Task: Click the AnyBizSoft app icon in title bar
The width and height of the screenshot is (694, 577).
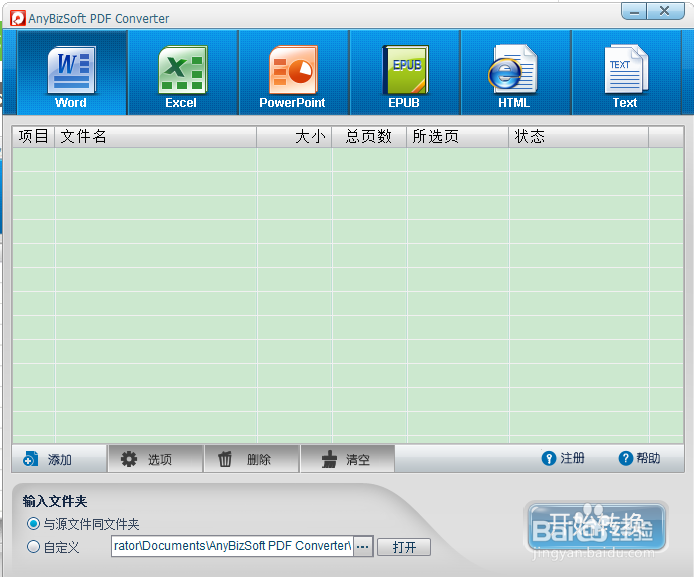Action: (18, 18)
